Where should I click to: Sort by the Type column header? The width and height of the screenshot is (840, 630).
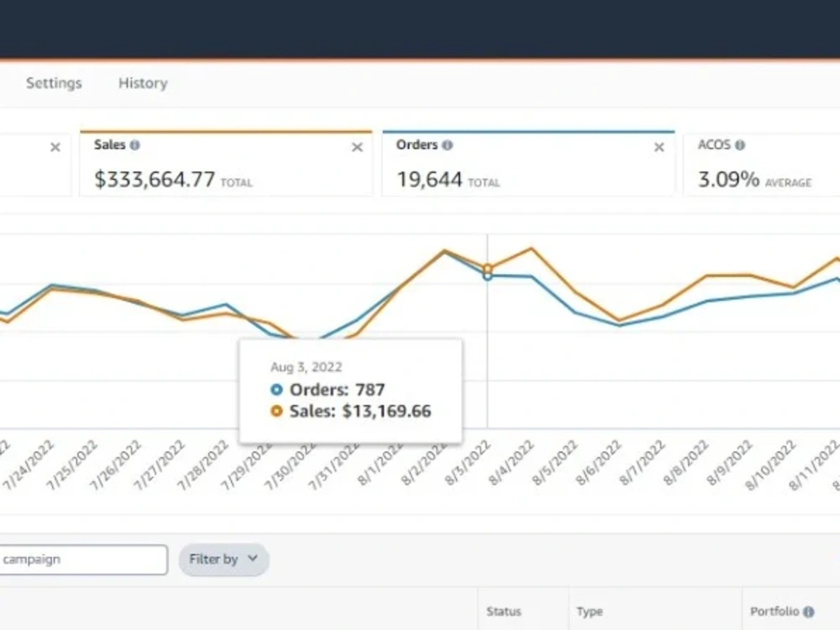tap(590, 612)
